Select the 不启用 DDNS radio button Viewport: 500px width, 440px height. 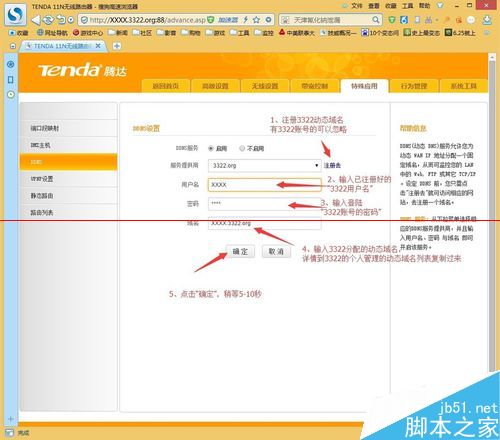click(x=242, y=149)
